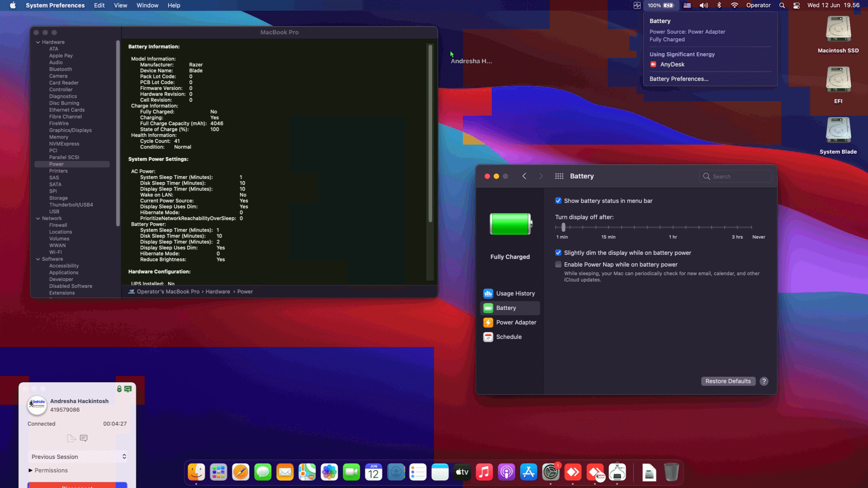Screen dimensions: 868x488
Task: Click Battery Preferences… in battery menu
Action: 679,79
